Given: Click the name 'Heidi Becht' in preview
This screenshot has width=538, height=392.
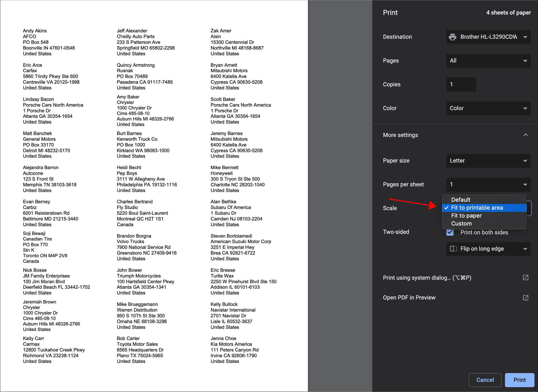Looking at the screenshot, I should (129, 168).
